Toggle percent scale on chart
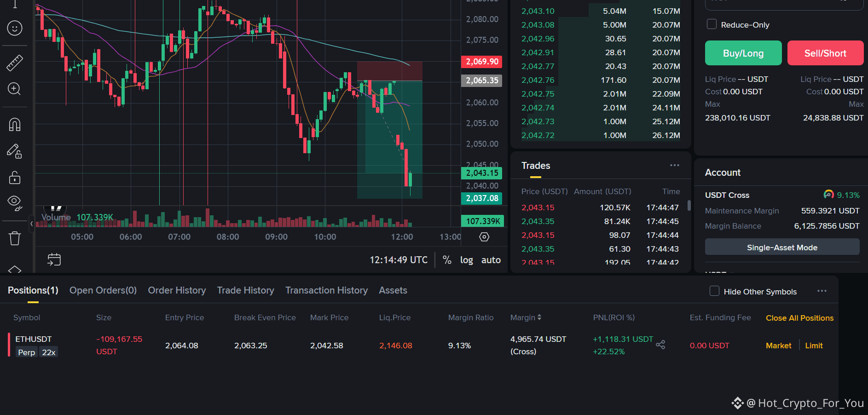This screenshot has height=415, width=868. tap(447, 260)
